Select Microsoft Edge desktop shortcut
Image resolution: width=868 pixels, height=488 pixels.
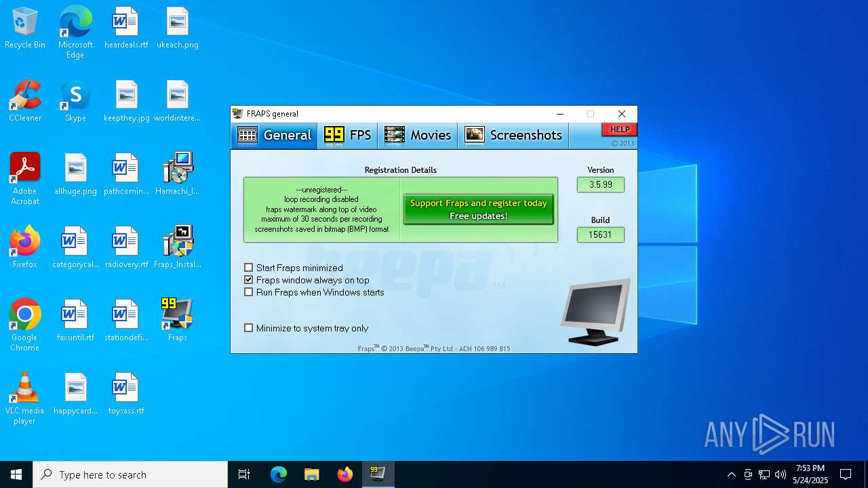pos(75,33)
